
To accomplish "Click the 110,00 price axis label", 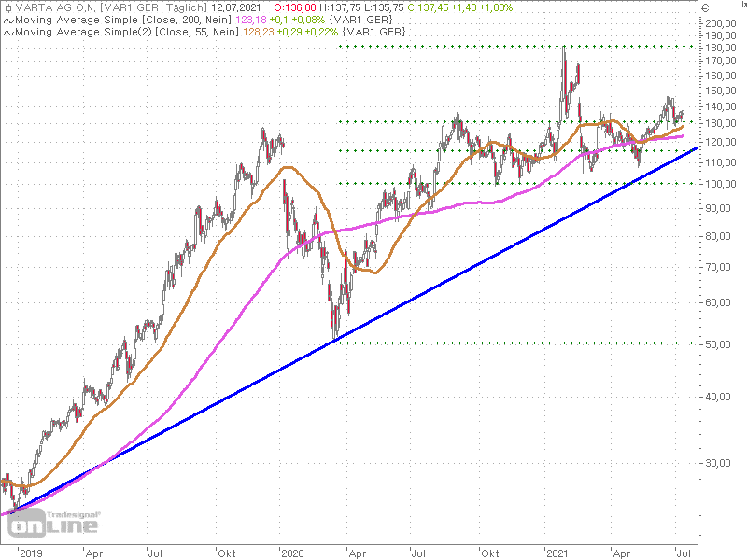I will [x=720, y=162].
